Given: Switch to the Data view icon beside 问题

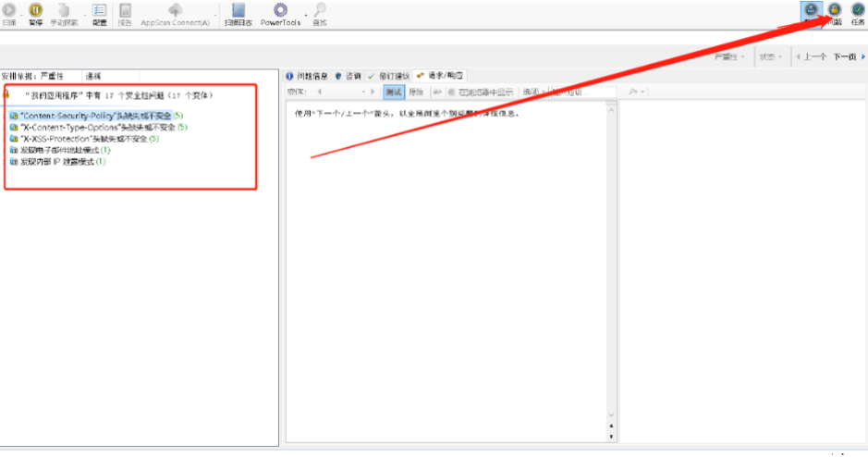Looking at the screenshot, I should tap(811, 10).
